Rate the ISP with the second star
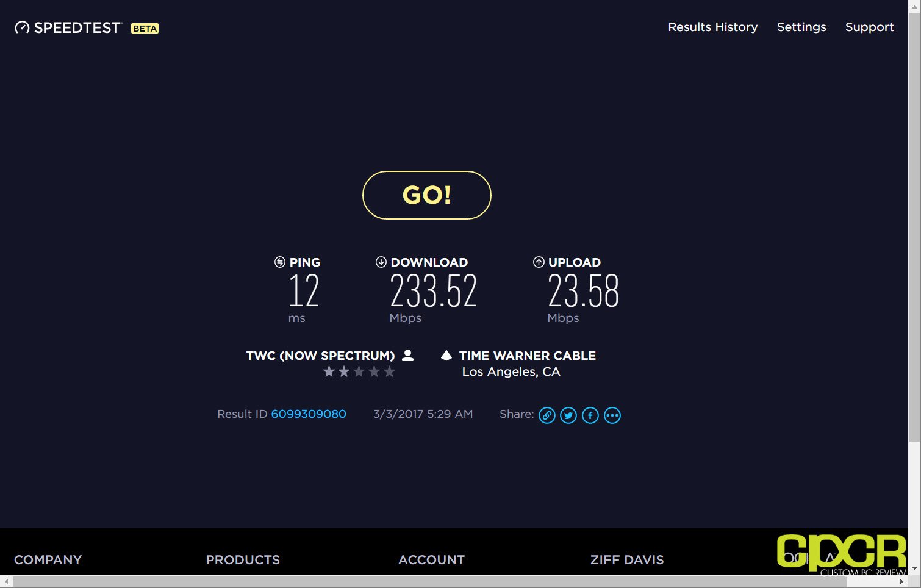 [344, 371]
